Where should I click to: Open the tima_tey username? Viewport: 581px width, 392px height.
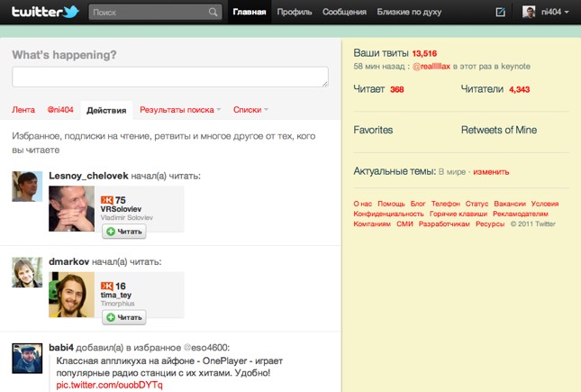116,296
